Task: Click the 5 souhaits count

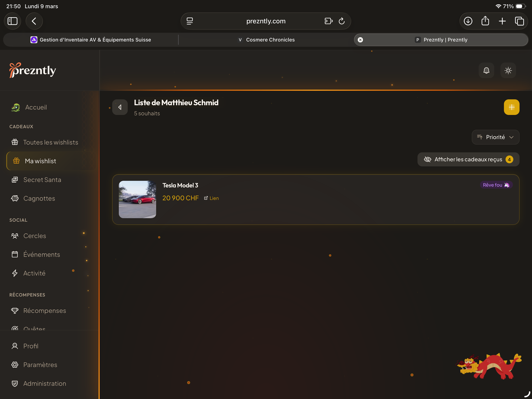Action: [x=147, y=113]
